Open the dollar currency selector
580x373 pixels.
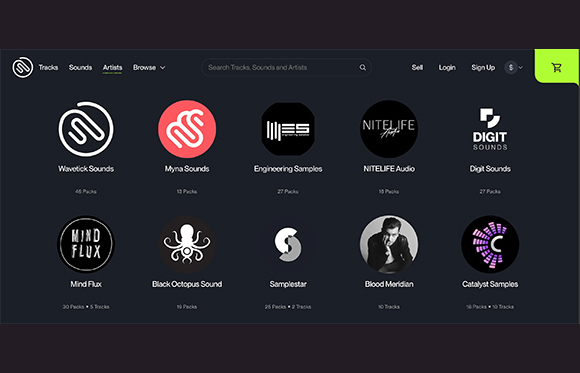coord(514,67)
